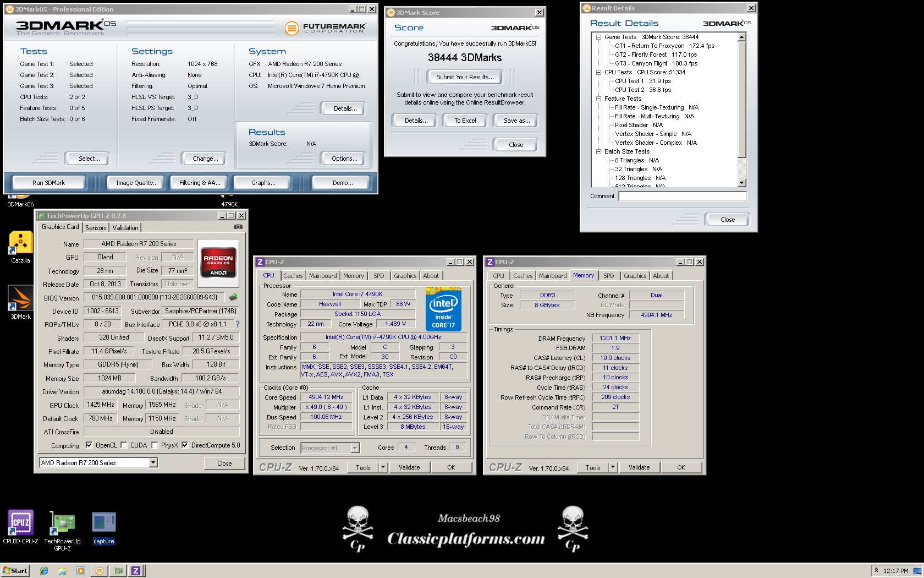Click the taskbar clock showing 12:17 PM
Screen dimensions: 924x578
[896, 571]
